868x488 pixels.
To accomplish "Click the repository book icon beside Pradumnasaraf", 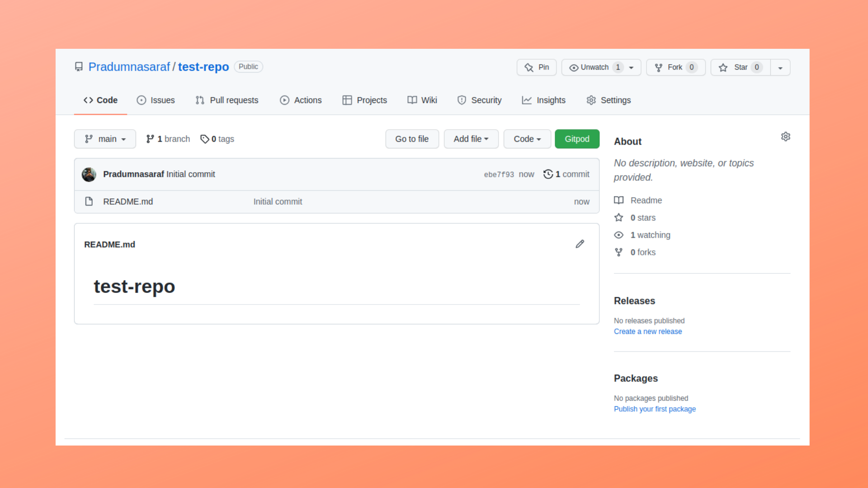I will pyautogui.click(x=79, y=67).
